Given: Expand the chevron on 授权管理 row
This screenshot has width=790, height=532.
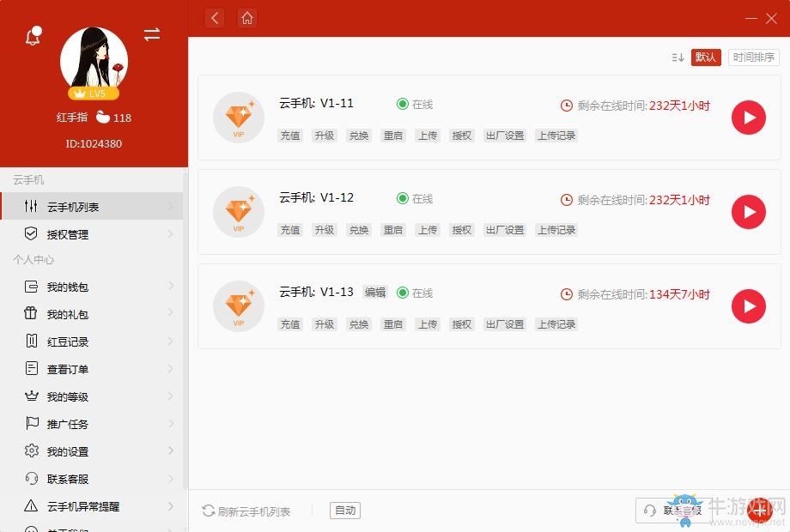Looking at the screenshot, I should 171,234.
